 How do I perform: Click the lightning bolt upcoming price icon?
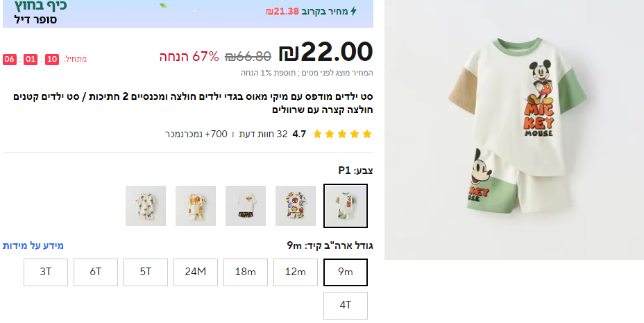353,11
